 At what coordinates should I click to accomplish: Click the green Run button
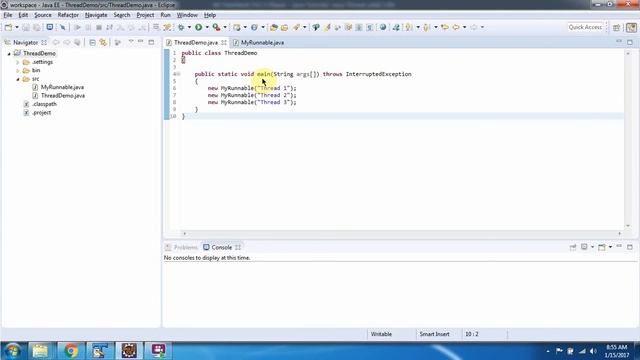pos(198,27)
